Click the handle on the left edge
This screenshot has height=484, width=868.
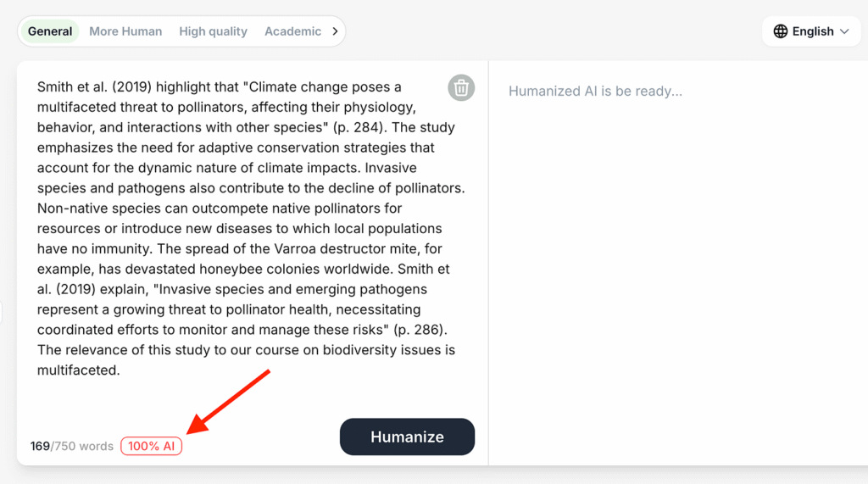click(x=1, y=313)
